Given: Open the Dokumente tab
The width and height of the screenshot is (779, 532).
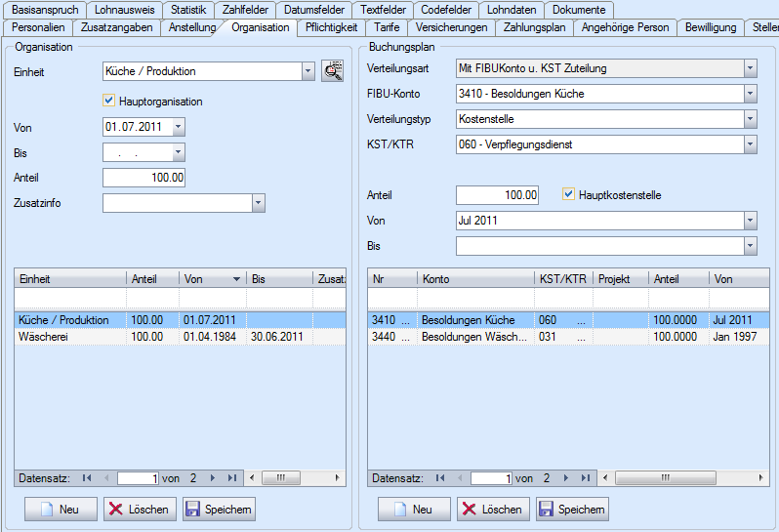Looking at the screenshot, I should (579, 10).
